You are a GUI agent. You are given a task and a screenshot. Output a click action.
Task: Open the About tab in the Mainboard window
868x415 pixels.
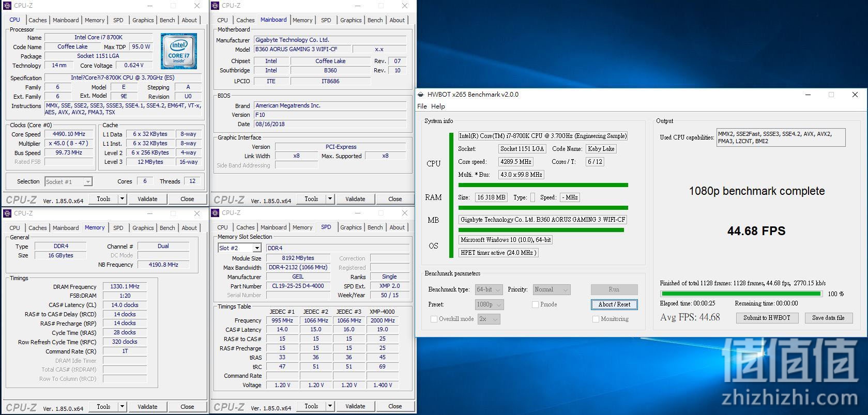pos(397,20)
